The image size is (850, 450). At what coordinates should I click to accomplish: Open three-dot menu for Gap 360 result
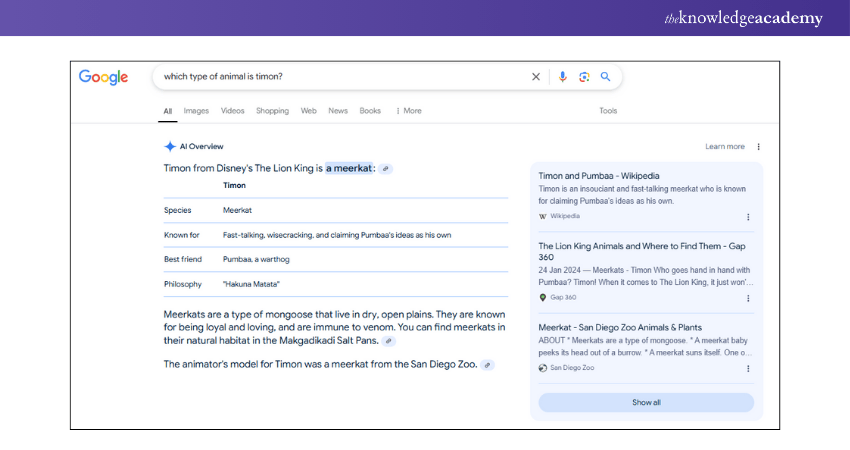click(748, 298)
